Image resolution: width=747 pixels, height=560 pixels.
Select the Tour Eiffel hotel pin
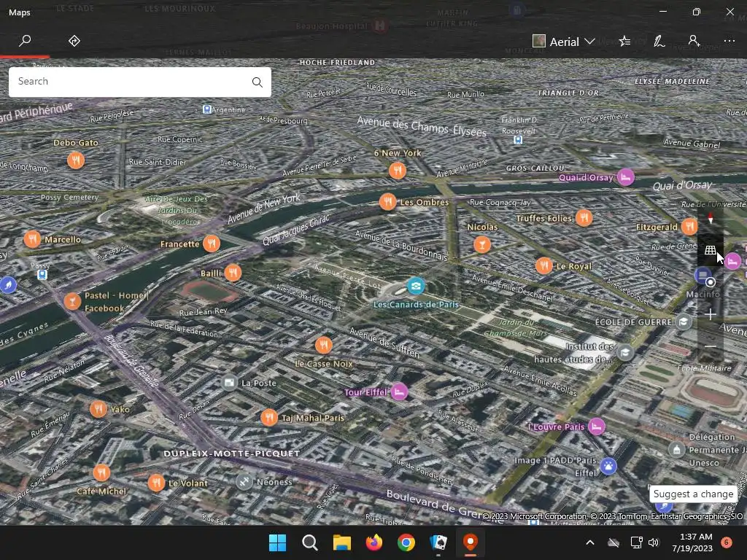[399, 392]
